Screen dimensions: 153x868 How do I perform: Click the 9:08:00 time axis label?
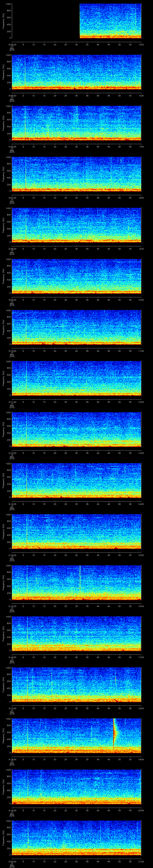(x=12, y=249)
